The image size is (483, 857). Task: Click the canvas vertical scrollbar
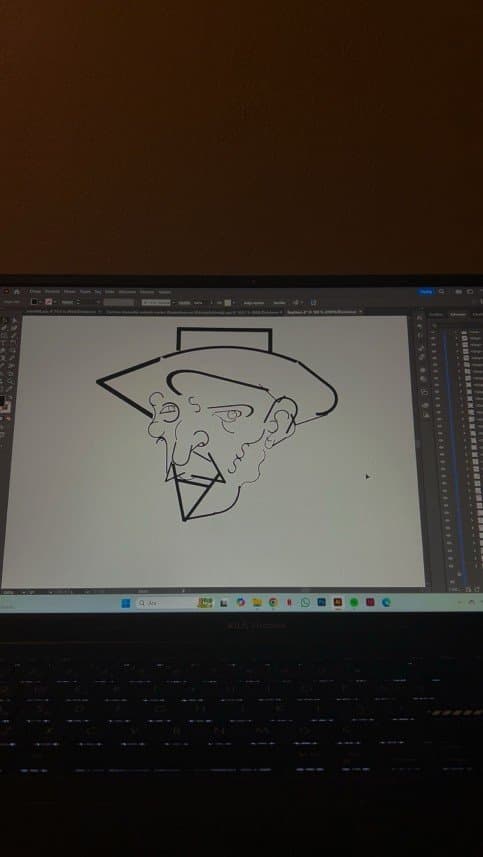click(419, 443)
